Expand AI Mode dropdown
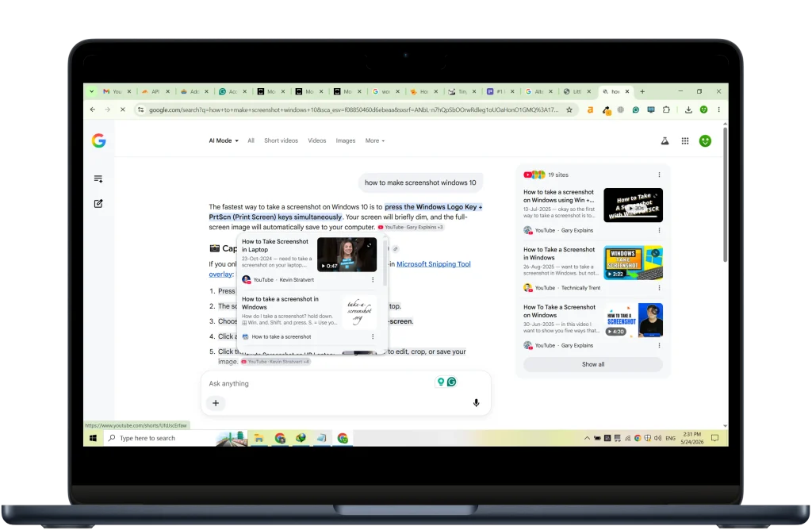 (x=224, y=141)
